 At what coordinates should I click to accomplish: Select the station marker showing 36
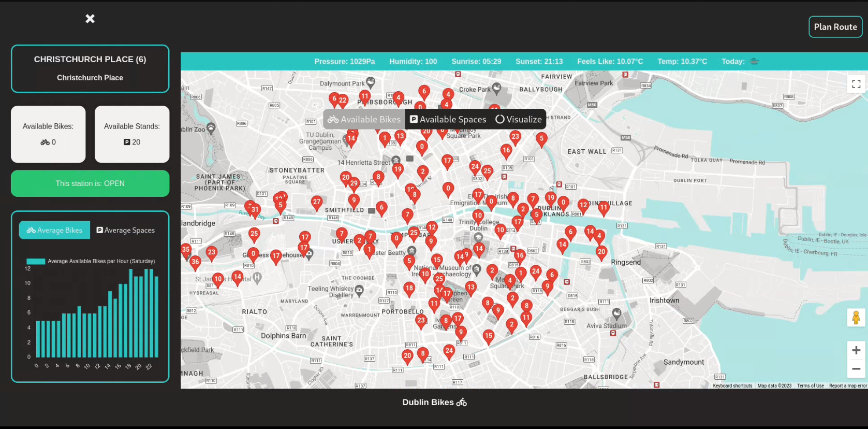click(195, 262)
